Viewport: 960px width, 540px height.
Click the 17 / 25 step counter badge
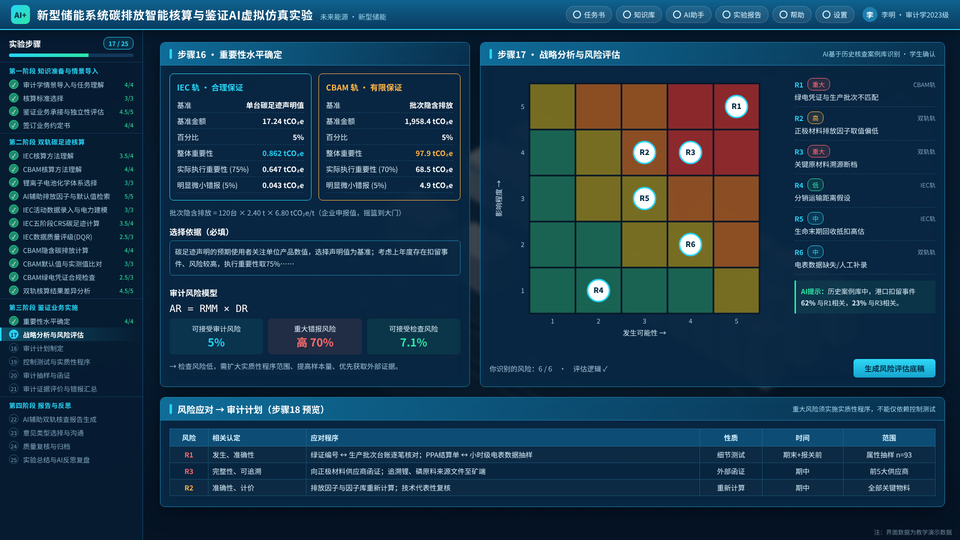(118, 43)
